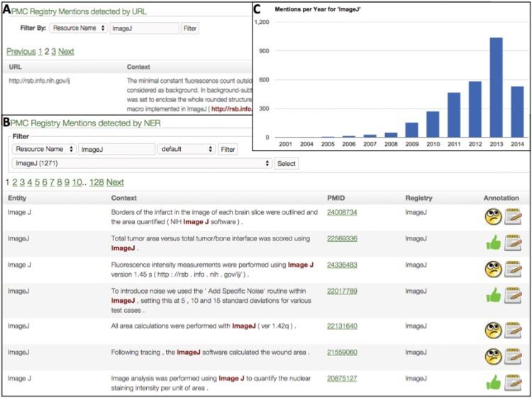This screenshot has width=532, height=398.
Task: Click the thumbs-up icon for PMID 20875127
Action: point(492,383)
